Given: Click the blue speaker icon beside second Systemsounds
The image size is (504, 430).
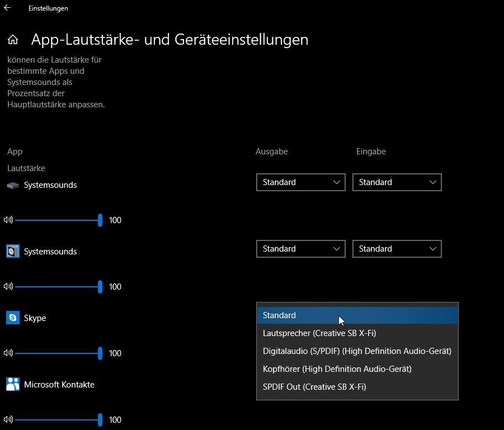Looking at the screenshot, I should point(13,251).
